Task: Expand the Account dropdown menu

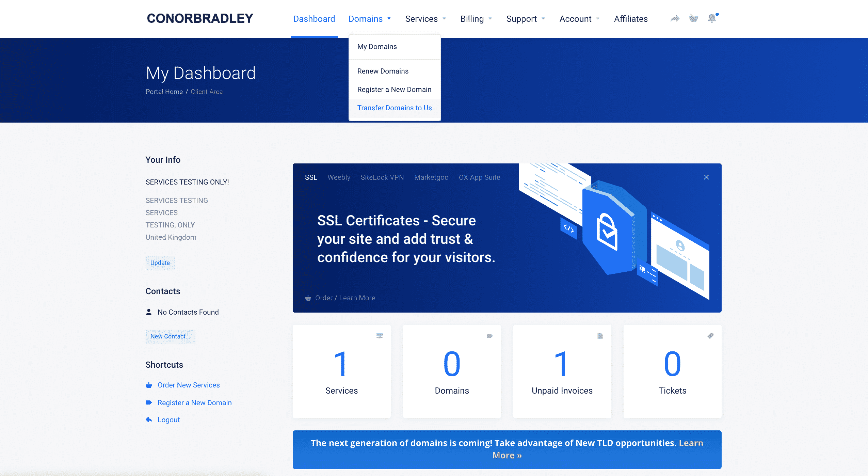Action: click(579, 19)
